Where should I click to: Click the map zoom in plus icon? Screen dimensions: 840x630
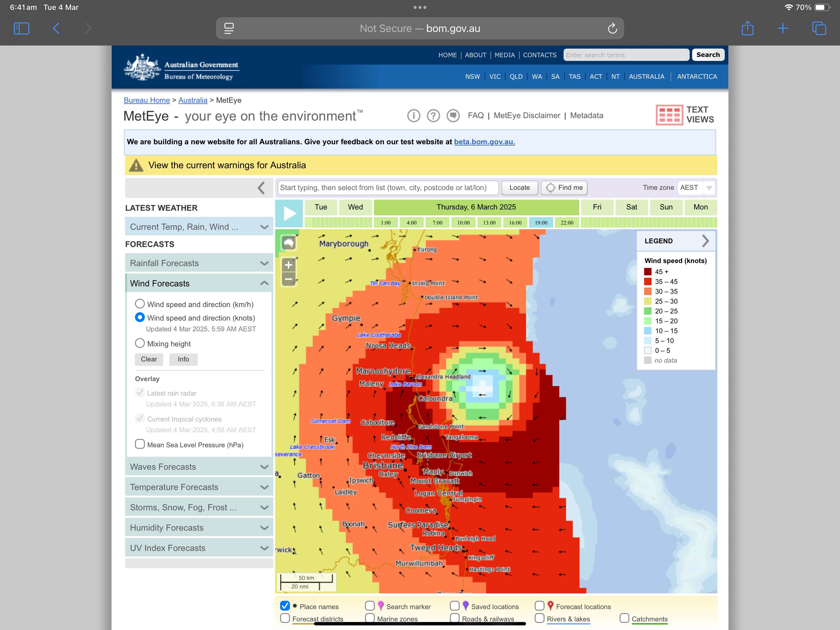click(289, 265)
